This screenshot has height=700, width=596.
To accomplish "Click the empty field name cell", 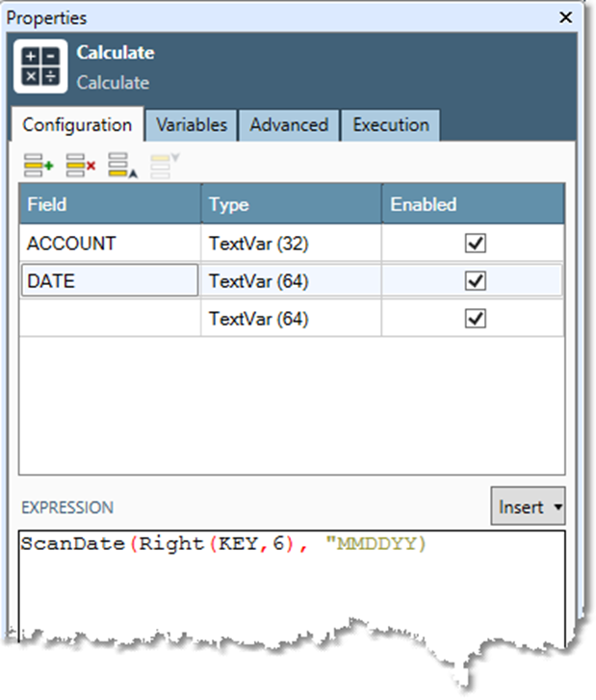I will (109, 318).
